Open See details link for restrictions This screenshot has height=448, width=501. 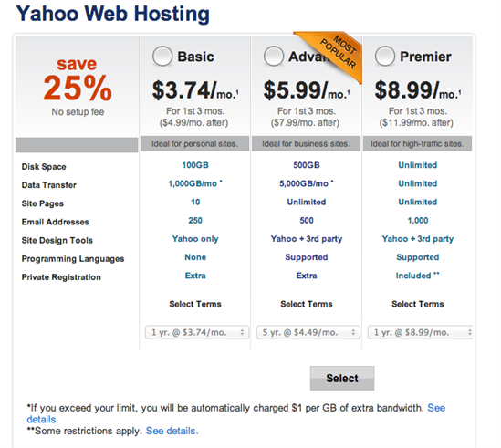pyautogui.click(x=172, y=431)
